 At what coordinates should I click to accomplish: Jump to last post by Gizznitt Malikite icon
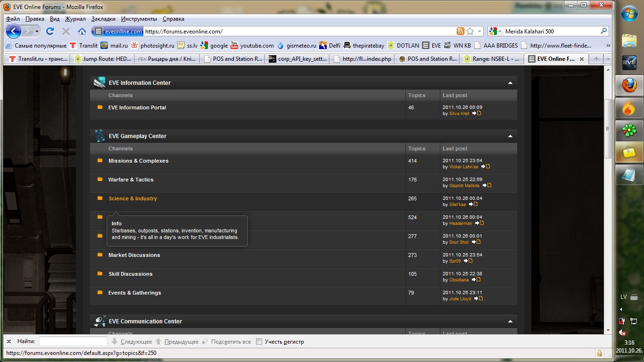[x=487, y=185]
